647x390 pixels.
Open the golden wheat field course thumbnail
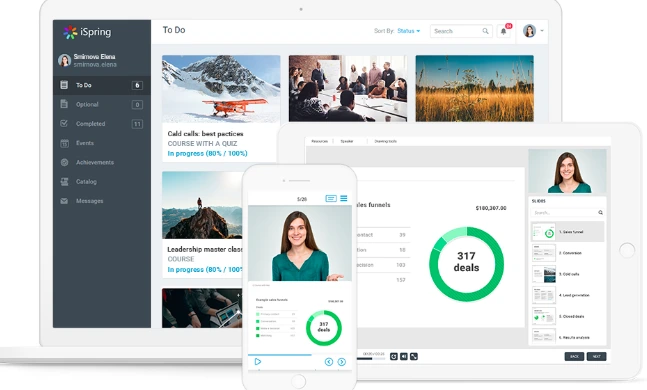pyautogui.click(x=475, y=89)
